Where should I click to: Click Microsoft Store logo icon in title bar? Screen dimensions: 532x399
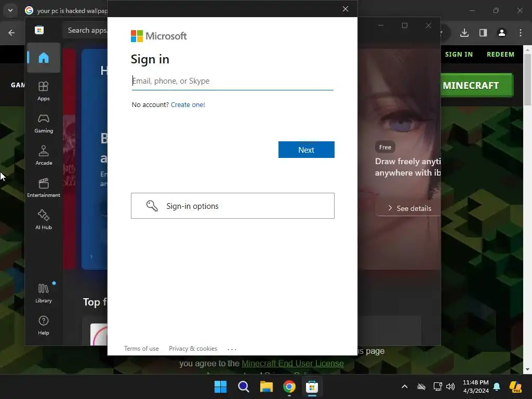pos(39,30)
